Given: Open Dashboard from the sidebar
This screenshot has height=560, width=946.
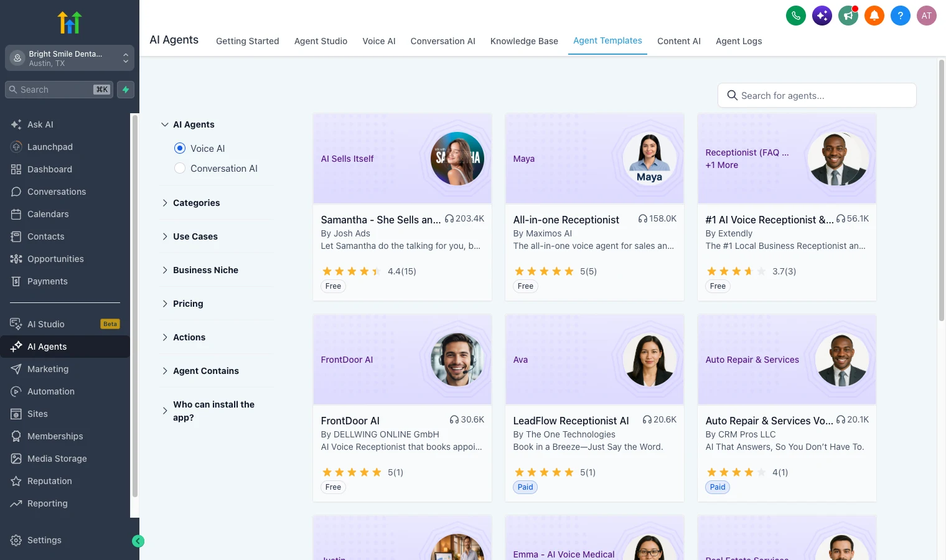Looking at the screenshot, I should (65, 169).
